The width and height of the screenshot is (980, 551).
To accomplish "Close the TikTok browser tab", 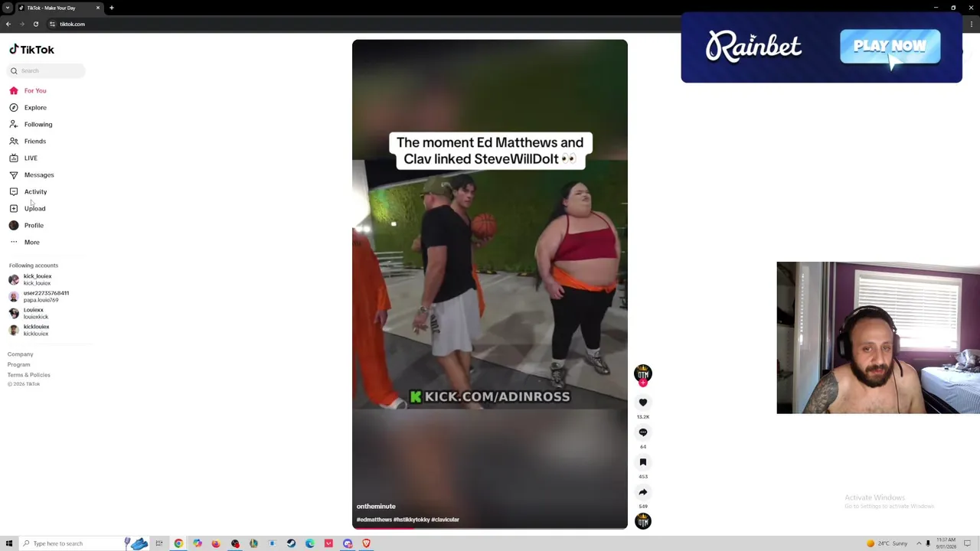I will click(x=97, y=8).
